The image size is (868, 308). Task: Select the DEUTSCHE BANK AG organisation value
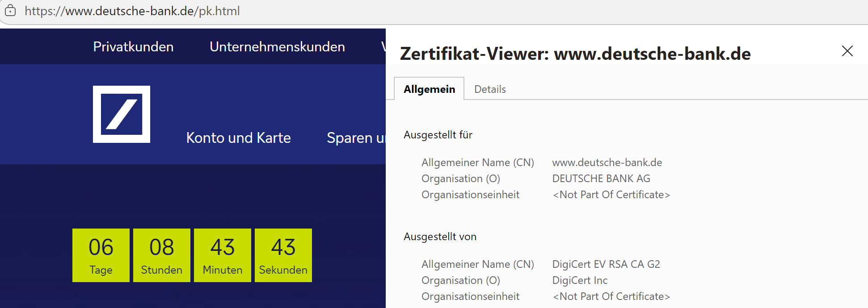(601, 179)
